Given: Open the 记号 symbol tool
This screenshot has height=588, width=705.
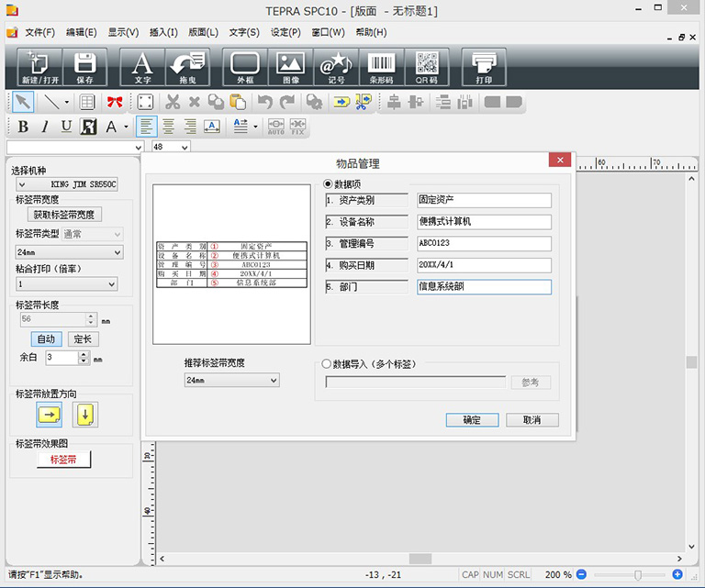Looking at the screenshot, I should tap(336, 67).
